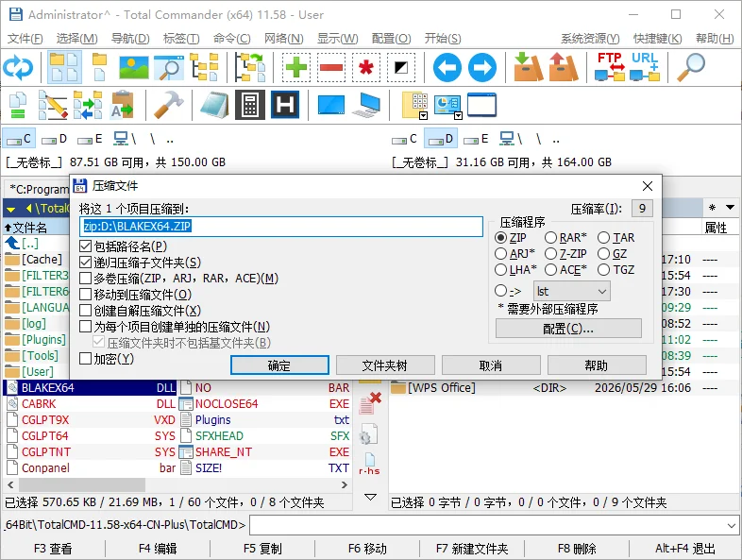Uncheck the 包括路径名(P) checkbox
Screen dimensions: 742x560
click(x=85, y=246)
